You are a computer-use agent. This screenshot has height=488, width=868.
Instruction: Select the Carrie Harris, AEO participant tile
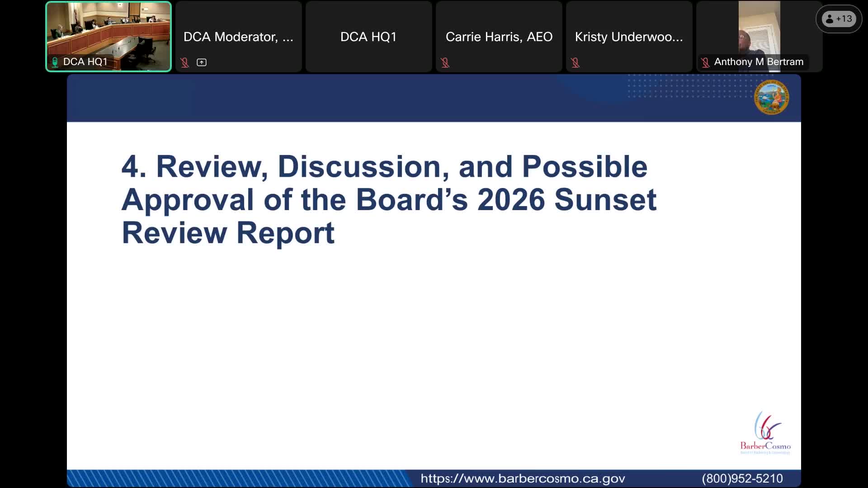pyautogui.click(x=499, y=37)
